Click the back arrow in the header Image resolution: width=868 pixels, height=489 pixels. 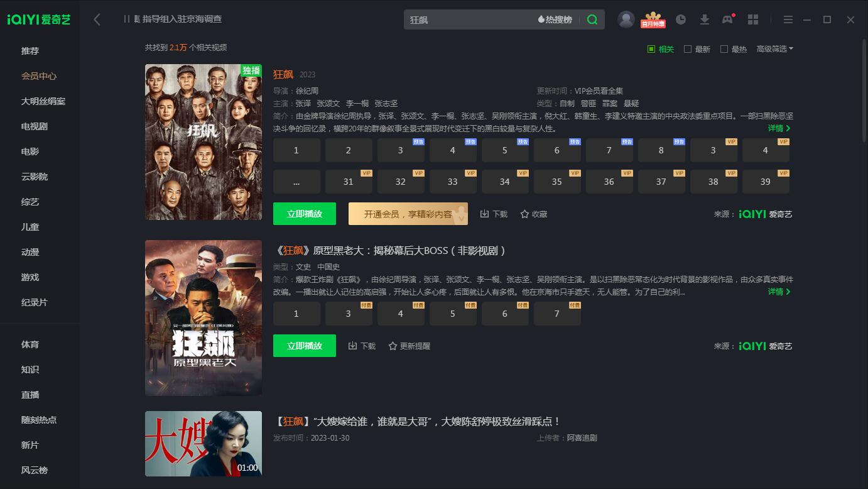coord(97,19)
